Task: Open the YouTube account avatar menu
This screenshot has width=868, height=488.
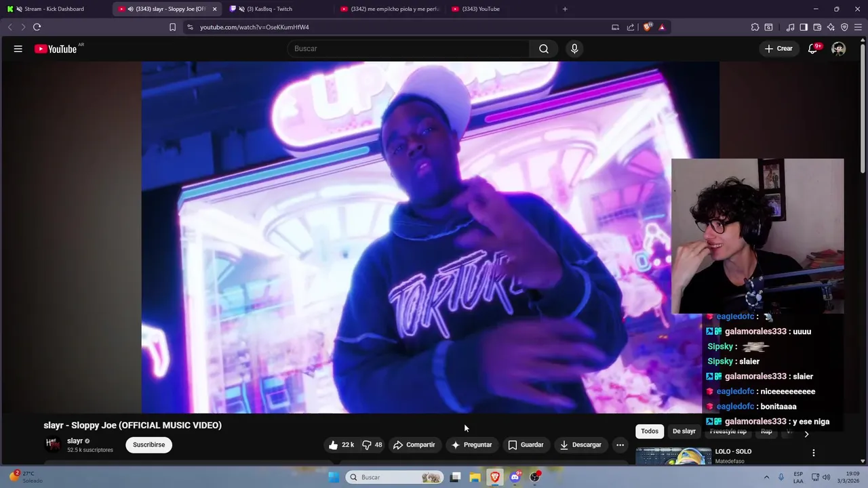Action: click(839, 49)
